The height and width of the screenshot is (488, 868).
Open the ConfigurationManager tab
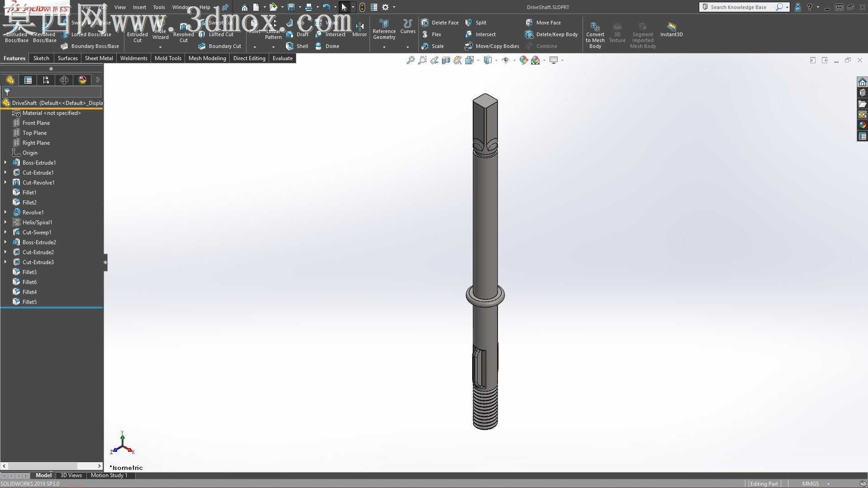pos(46,80)
